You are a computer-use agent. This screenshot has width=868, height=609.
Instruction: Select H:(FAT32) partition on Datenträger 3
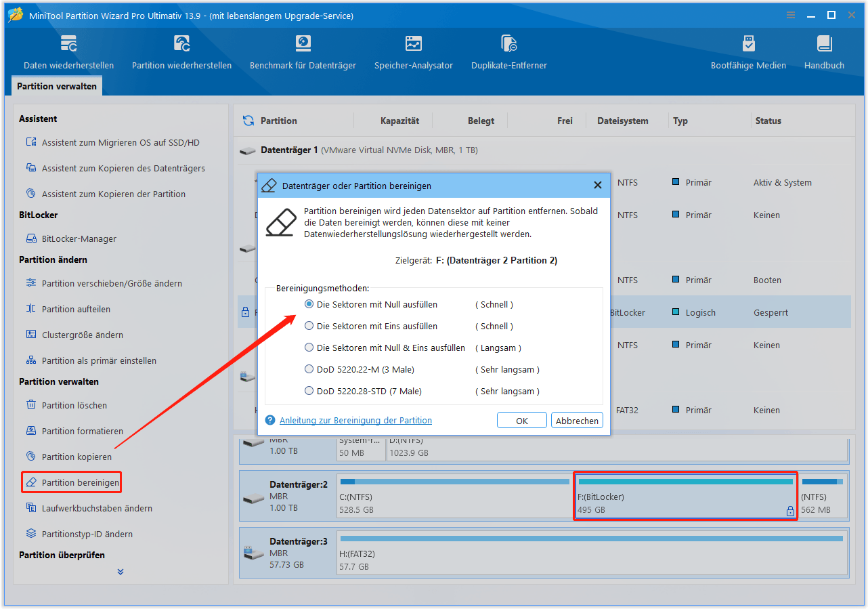[x=592, y=554]
